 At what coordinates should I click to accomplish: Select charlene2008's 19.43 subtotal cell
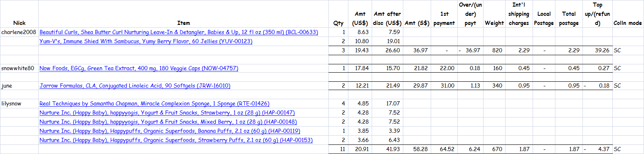[x=360, y=50]
